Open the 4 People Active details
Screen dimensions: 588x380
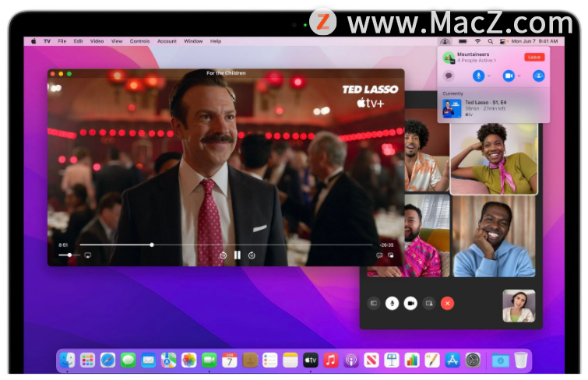[x=477, y=61]
